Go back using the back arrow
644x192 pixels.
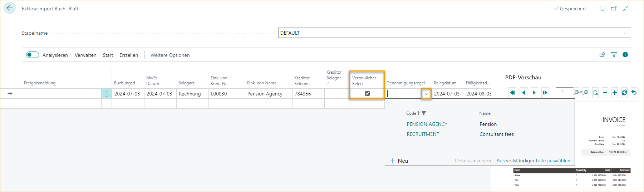(10, 8)
